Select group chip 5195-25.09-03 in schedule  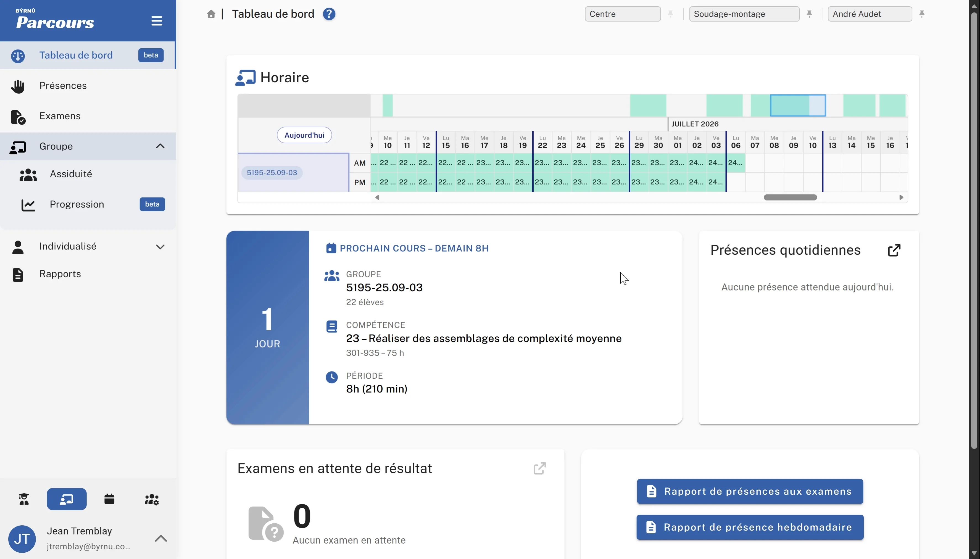(272, 173)
